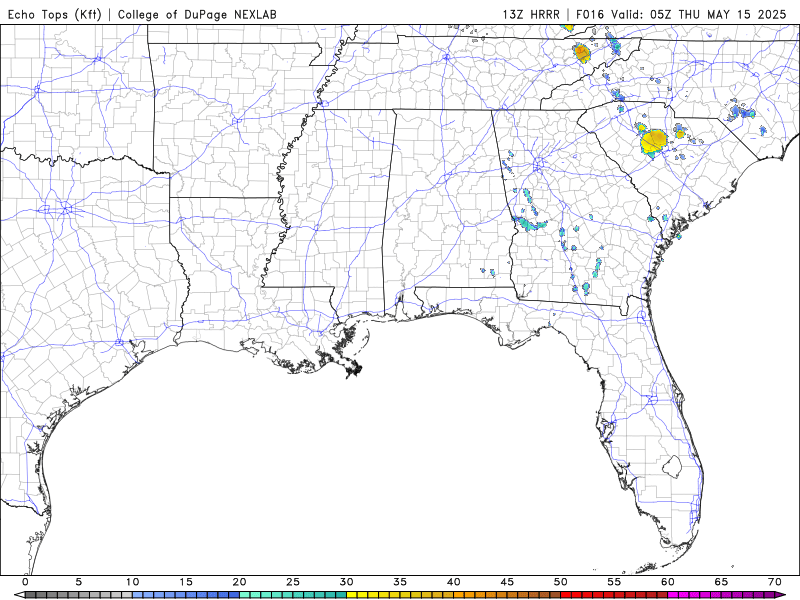Click the orange storm cell near Tennessee–North Carolina border
Screen dimensions: 800x600
pos(582,53)
